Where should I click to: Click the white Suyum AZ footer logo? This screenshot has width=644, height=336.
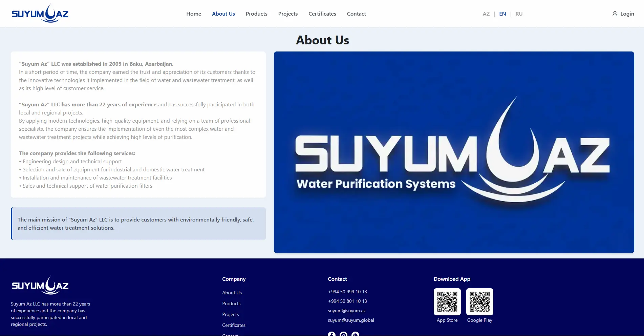40,285
